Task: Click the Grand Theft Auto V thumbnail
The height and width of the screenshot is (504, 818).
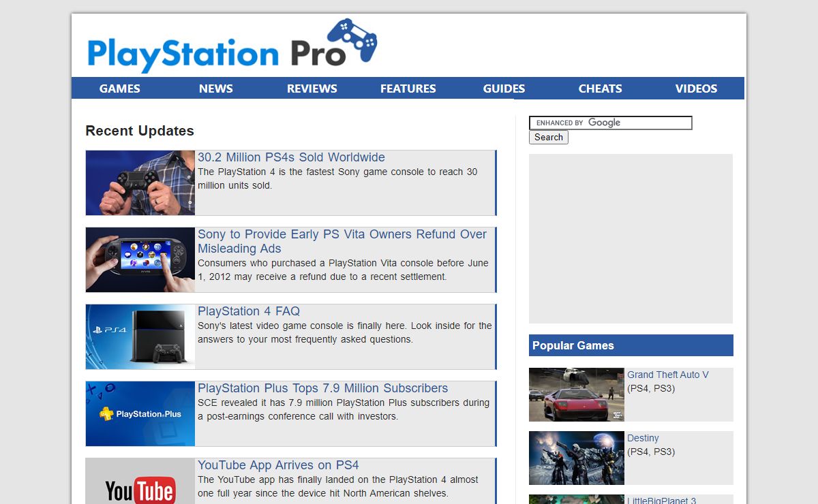Action: pos(577,394)
